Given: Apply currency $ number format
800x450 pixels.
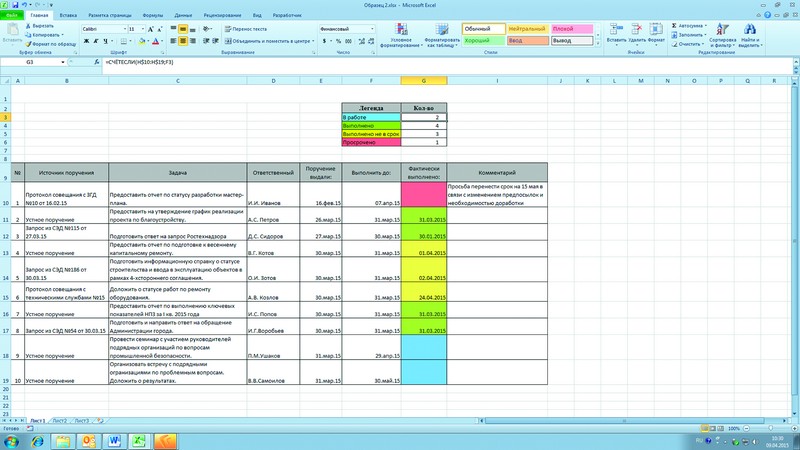Looking at the screenshot, I should pos(324,41).
